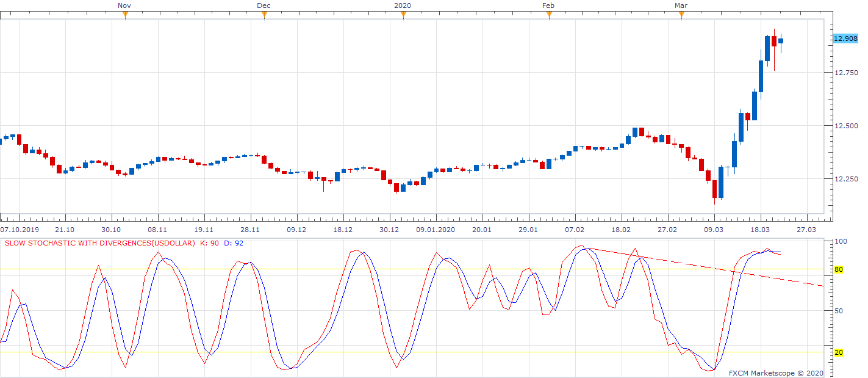Click the 30.10 date axis label

[111, 230]
